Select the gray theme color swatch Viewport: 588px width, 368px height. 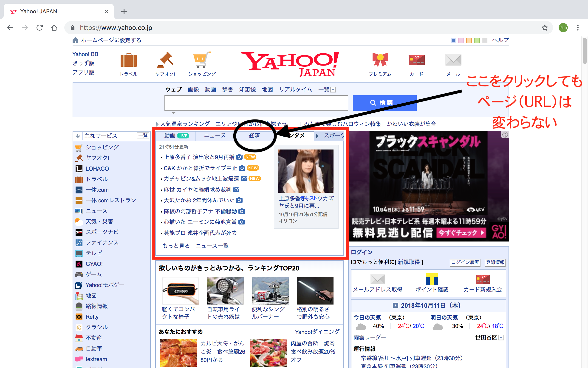pyautogui.click(x=484, y=40)
